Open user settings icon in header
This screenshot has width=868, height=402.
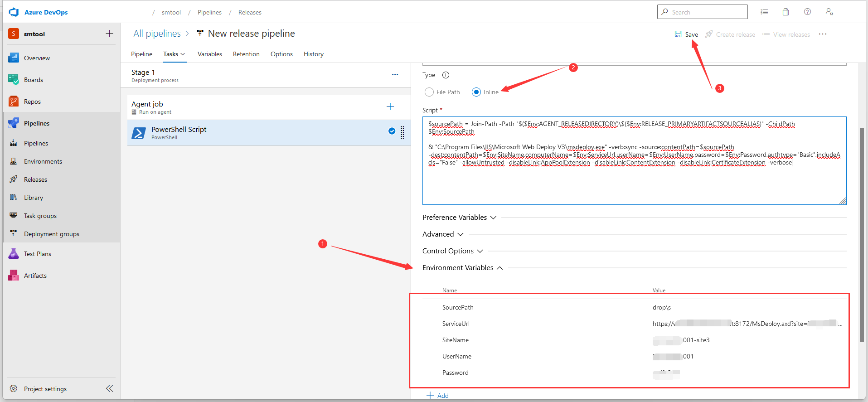[x=829, y=12]
